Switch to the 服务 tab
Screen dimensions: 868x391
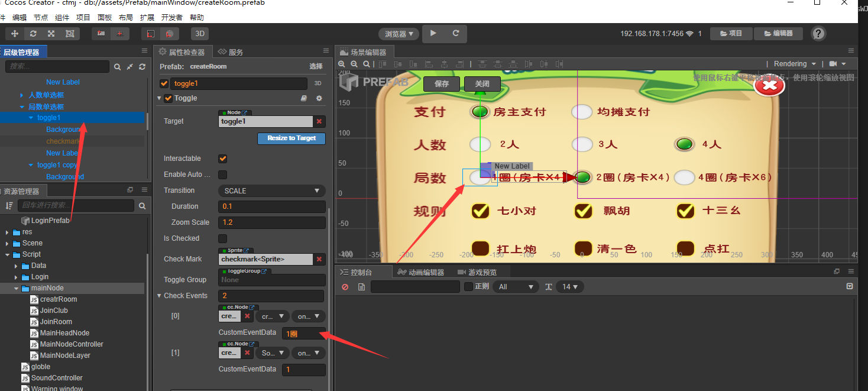click(231, 52)
